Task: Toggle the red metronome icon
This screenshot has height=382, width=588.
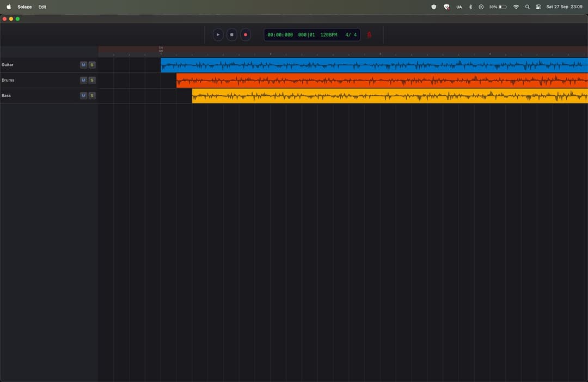Action: pos(369,35)
